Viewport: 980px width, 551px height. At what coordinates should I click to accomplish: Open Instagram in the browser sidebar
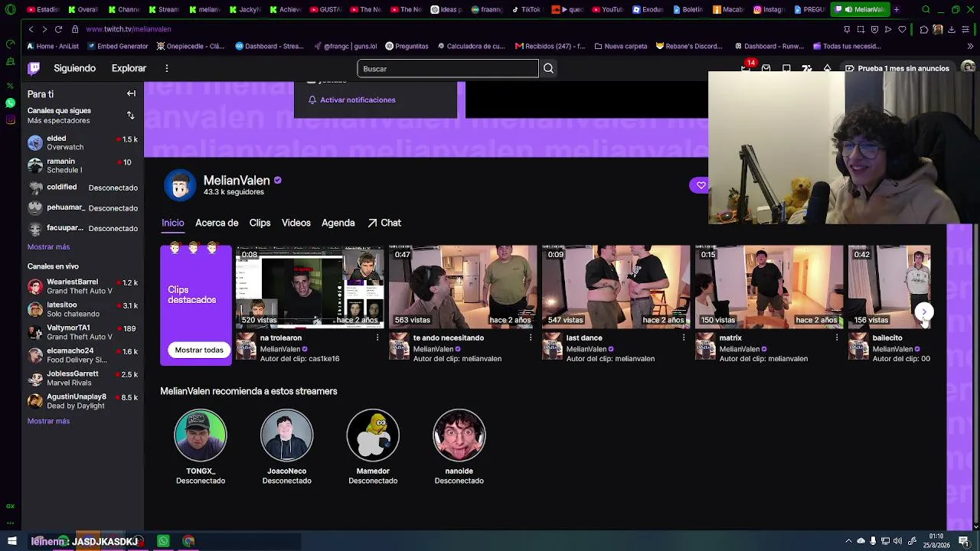pos(10,119)
